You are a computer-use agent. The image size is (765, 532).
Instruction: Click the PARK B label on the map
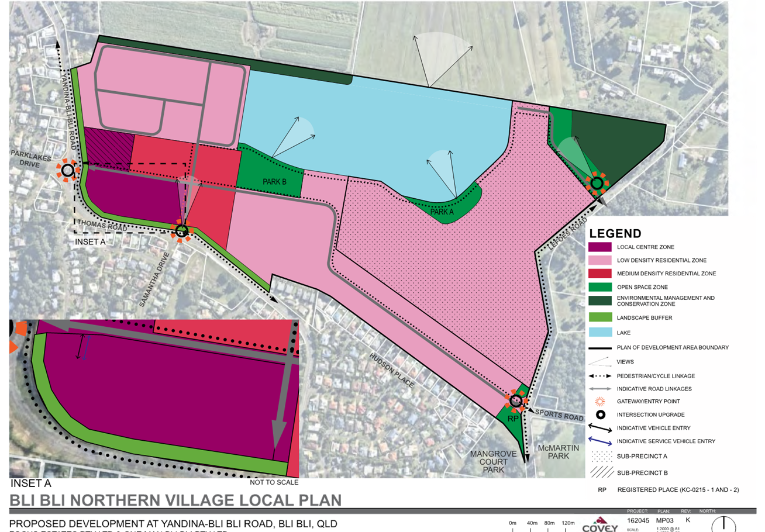(x=274, y=182)
